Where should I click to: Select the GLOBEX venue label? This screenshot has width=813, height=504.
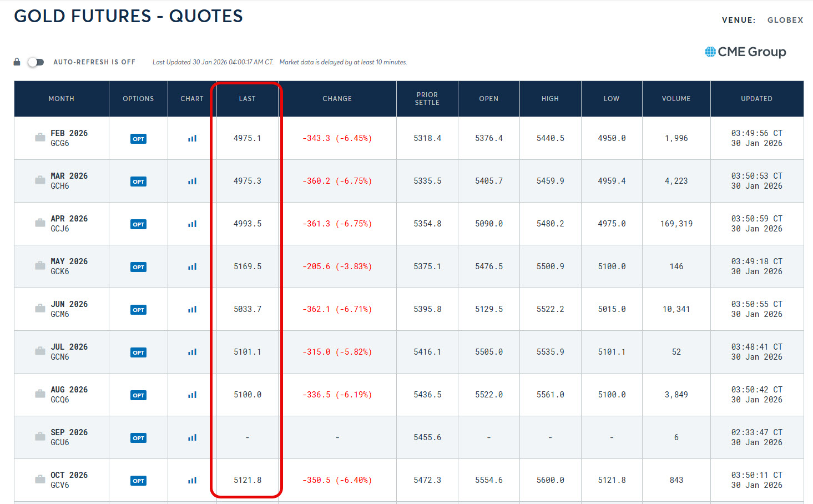(x=785, y=20)
